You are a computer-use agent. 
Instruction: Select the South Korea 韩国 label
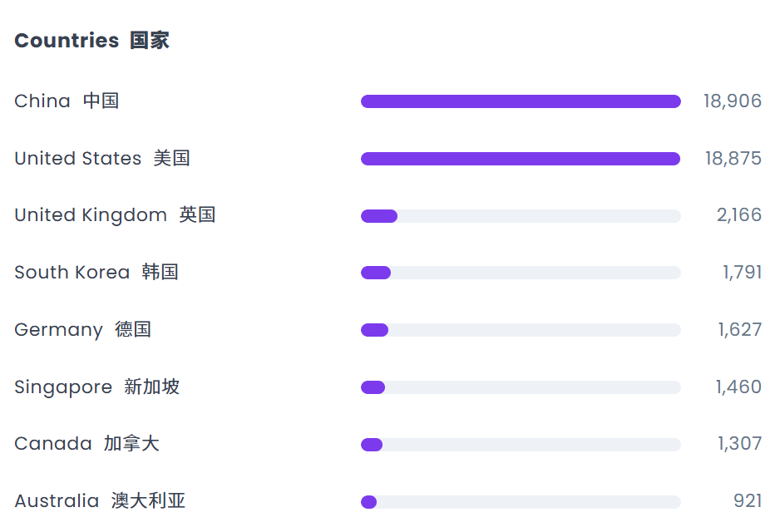pos(96,272)
